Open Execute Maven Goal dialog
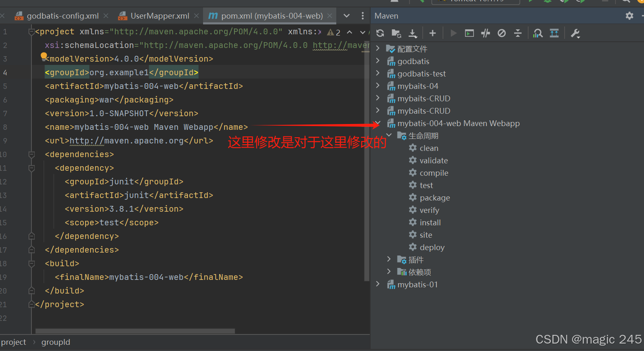644x351 pixels. (469, 33)
